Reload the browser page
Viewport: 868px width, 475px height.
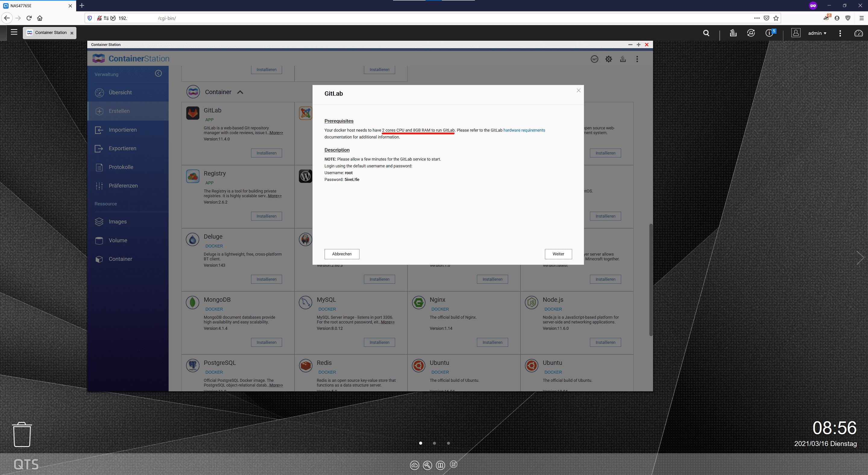tap(29, 18)
